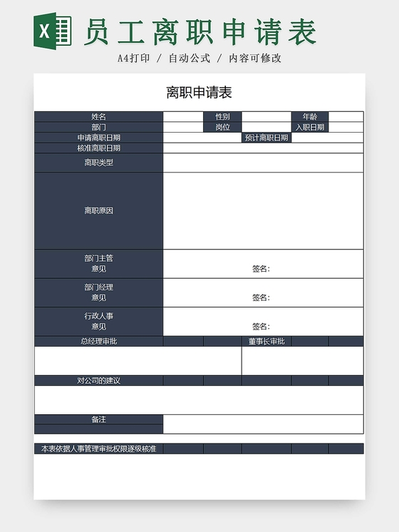Click the 离职申请表 form title
Screen dimensions: 399x532
coord(199,92)
